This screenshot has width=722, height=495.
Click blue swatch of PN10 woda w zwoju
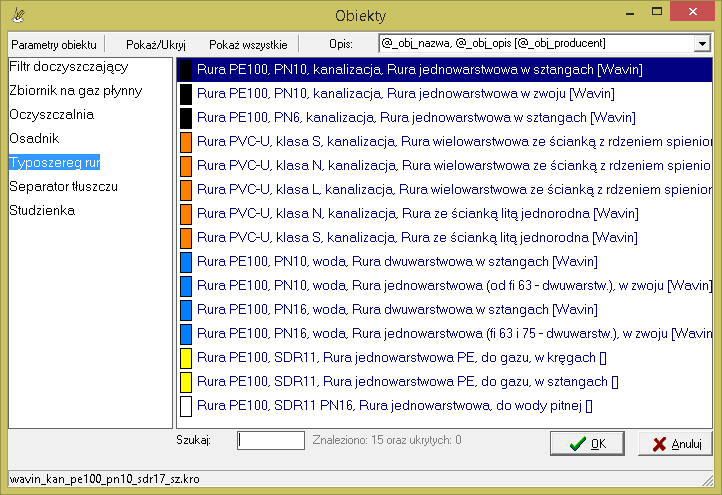pyautogui.click(x=186, y=285)
